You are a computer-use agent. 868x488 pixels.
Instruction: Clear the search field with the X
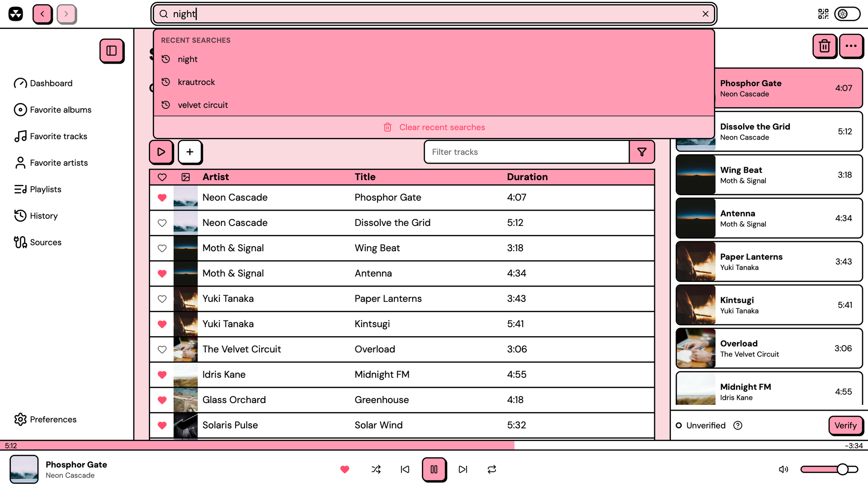tap(705, 14)
